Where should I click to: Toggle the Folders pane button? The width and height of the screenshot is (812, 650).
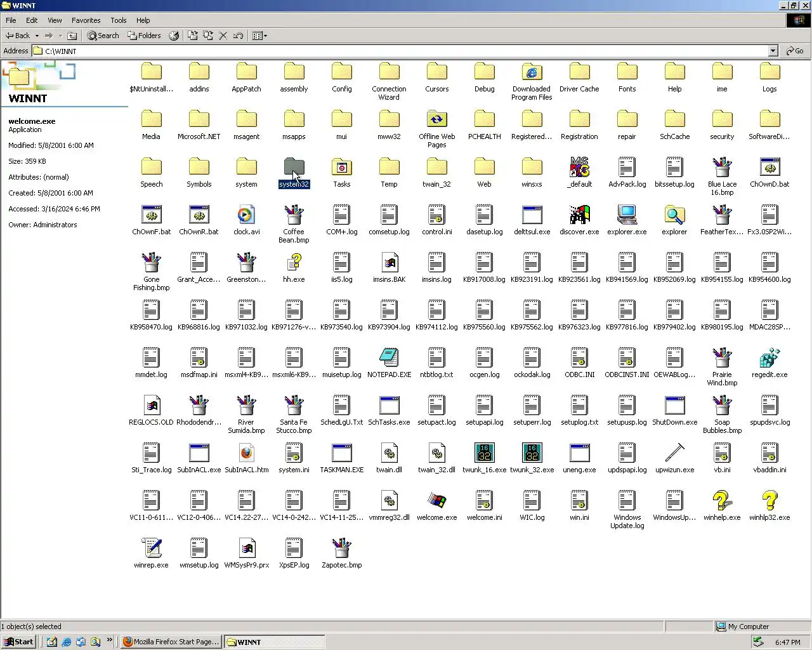point(144,36)
